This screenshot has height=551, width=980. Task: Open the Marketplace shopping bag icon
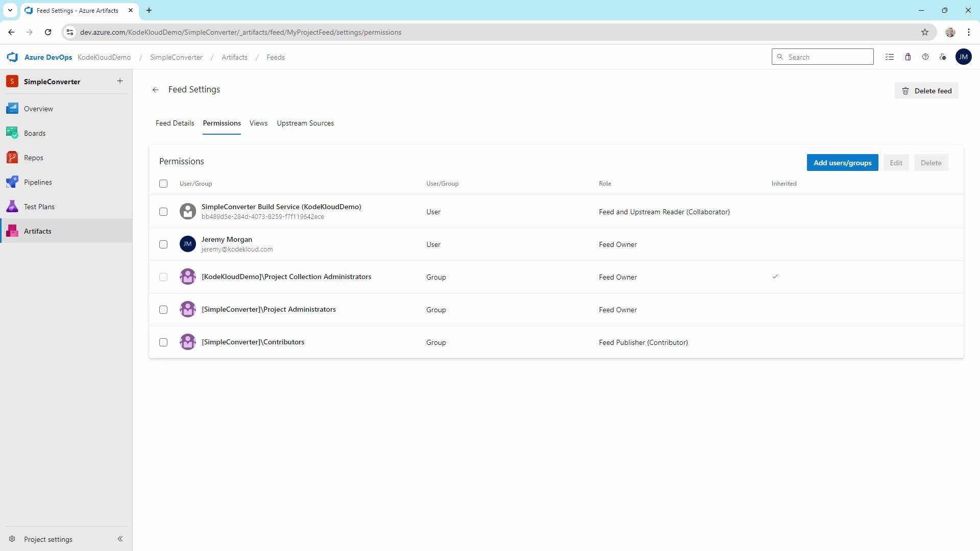pyautogui.click(x=908, y=57)
